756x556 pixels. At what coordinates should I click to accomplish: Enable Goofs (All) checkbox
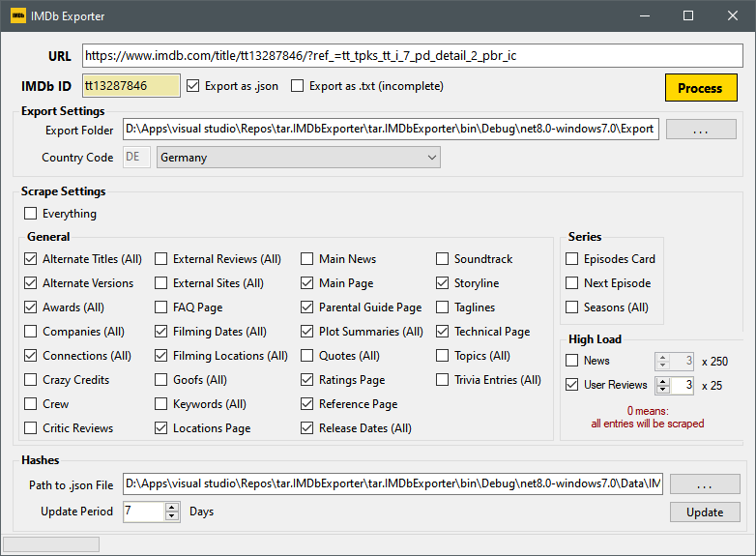click(161, 379)
